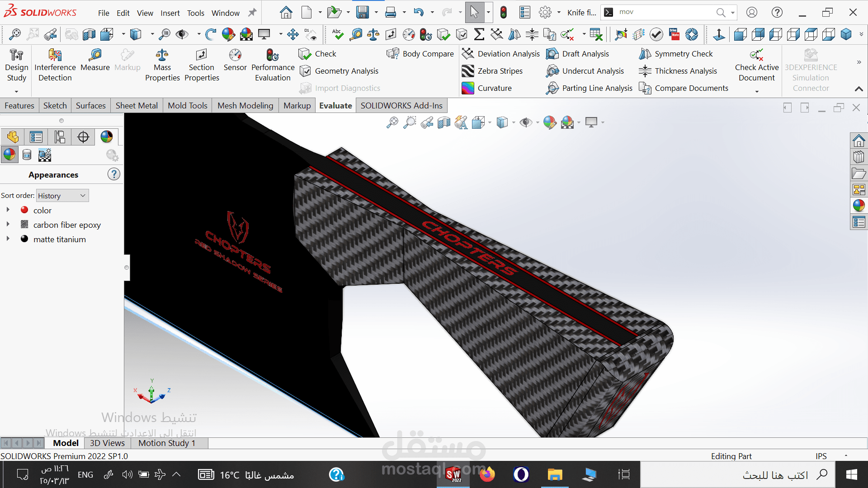Run Symmetry Check
Screen dimensions: 868x488
click(676, 54)
